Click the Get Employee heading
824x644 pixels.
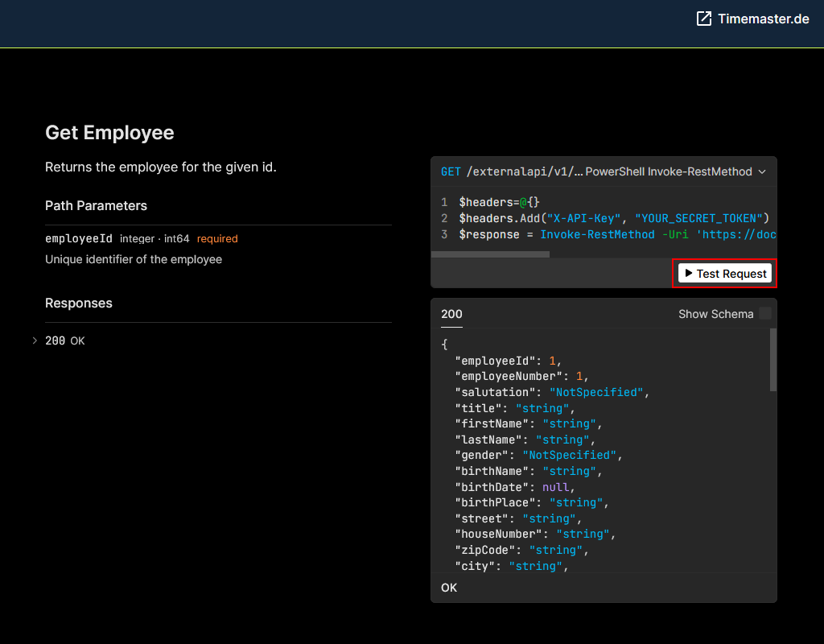click(x=109, y=133)
